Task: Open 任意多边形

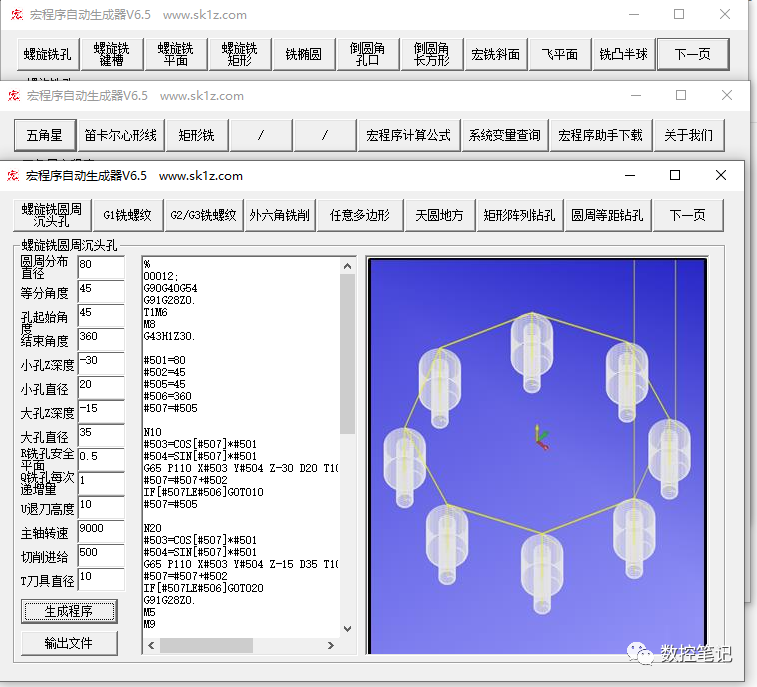Action: [x=360, y=215]
